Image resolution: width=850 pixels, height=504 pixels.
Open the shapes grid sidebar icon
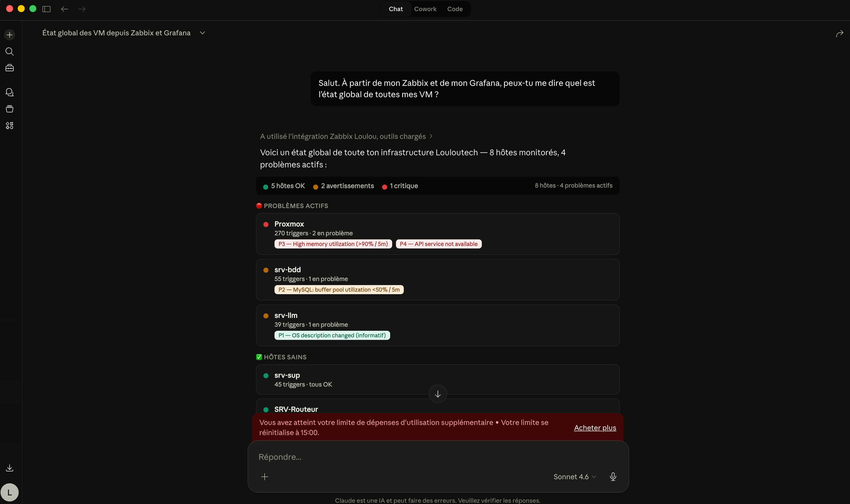click(x=10, y=126)
